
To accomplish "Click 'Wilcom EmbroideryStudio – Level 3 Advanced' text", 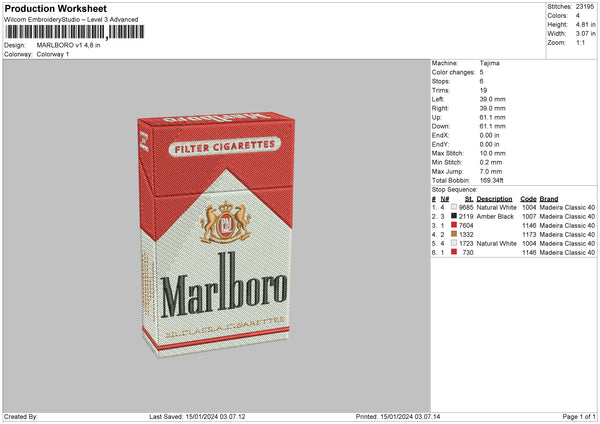I will point(71,20).
